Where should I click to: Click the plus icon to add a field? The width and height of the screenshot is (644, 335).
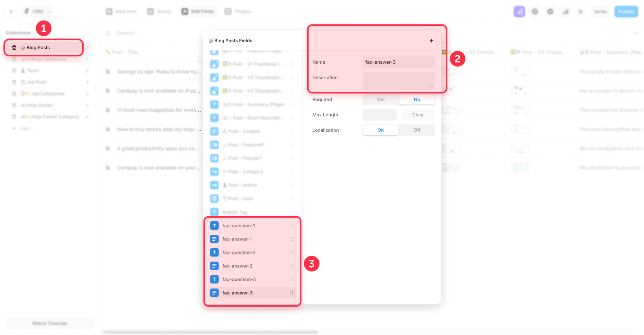431,40
